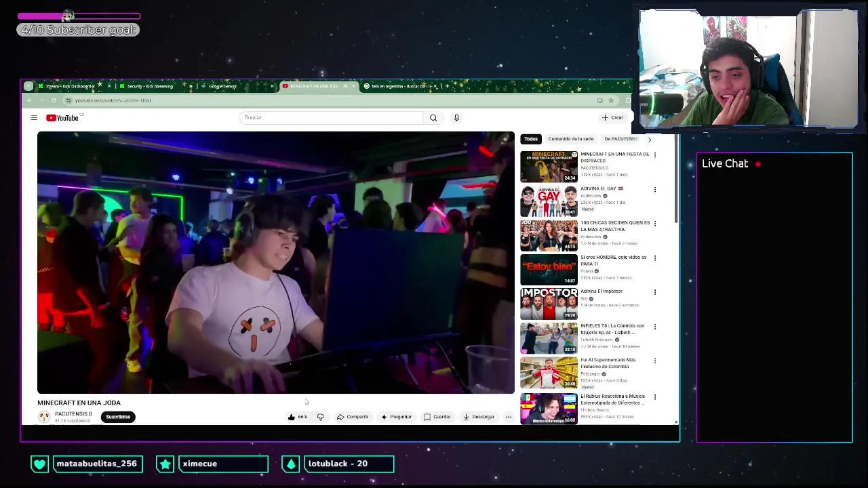868x488 pixels.
Task: Click the Suscribirse button
Action: click(118, 417)
